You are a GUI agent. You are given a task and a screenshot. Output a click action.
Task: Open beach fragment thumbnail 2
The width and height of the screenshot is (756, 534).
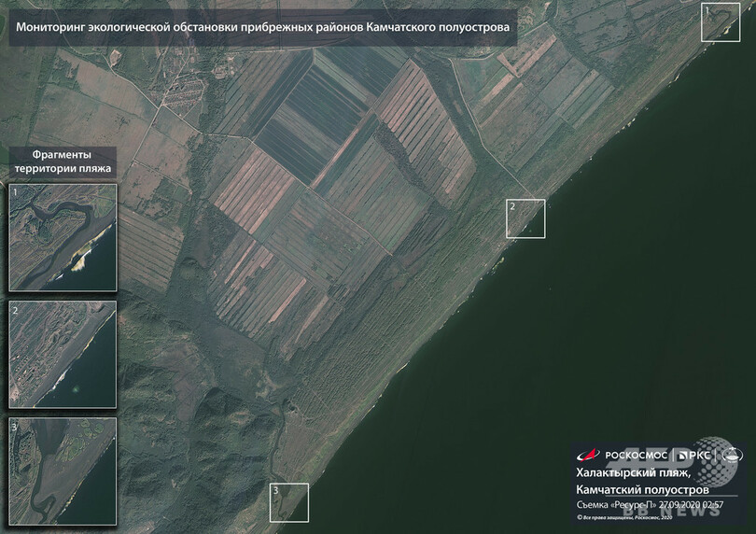[63, 354]
